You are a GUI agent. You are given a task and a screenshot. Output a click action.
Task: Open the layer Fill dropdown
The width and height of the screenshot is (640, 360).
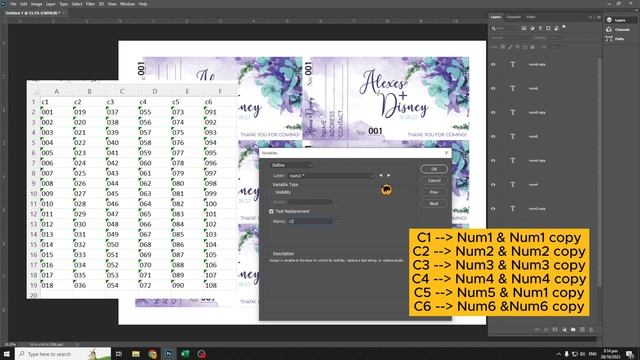(554, 47)
